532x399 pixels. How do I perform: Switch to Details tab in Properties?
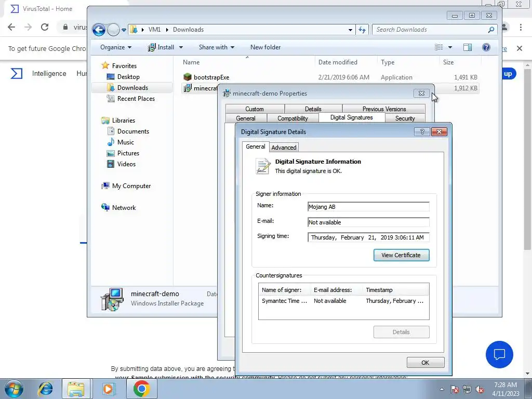[313, 109]
